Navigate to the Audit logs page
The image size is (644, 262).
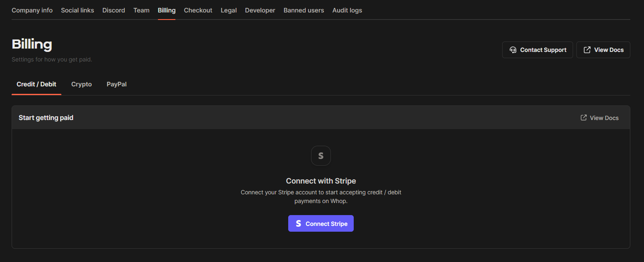[x=347, y=10]
